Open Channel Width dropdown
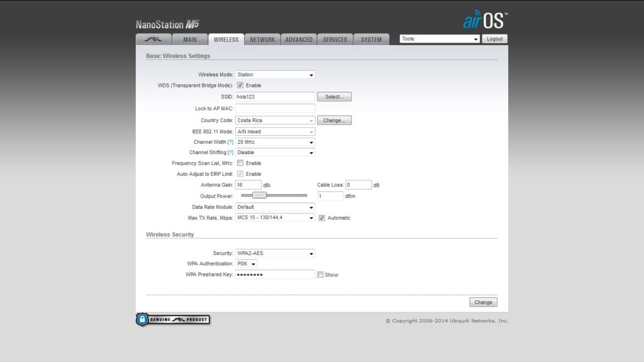The height and width of the screenshot is (362, 644). (275, 142)
